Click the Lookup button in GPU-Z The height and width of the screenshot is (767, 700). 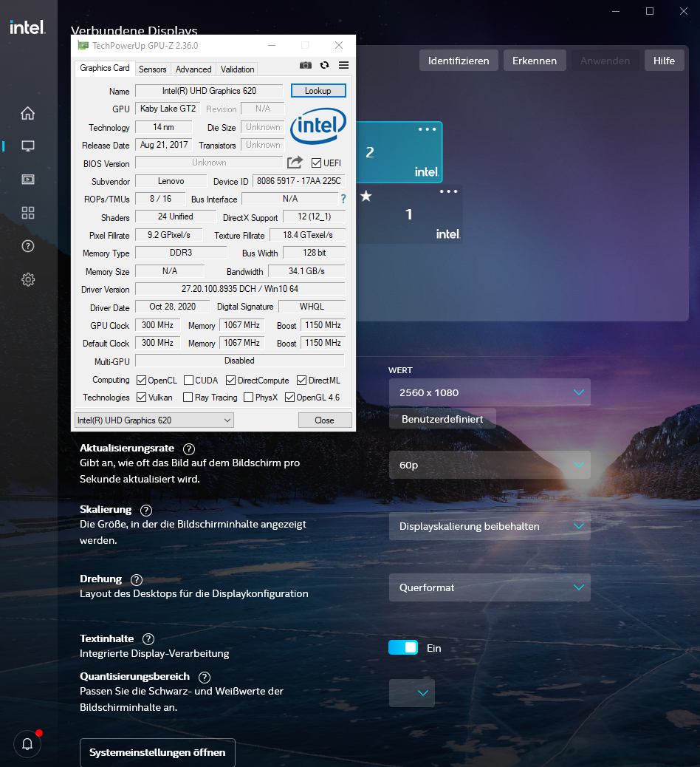click(318, 90)
